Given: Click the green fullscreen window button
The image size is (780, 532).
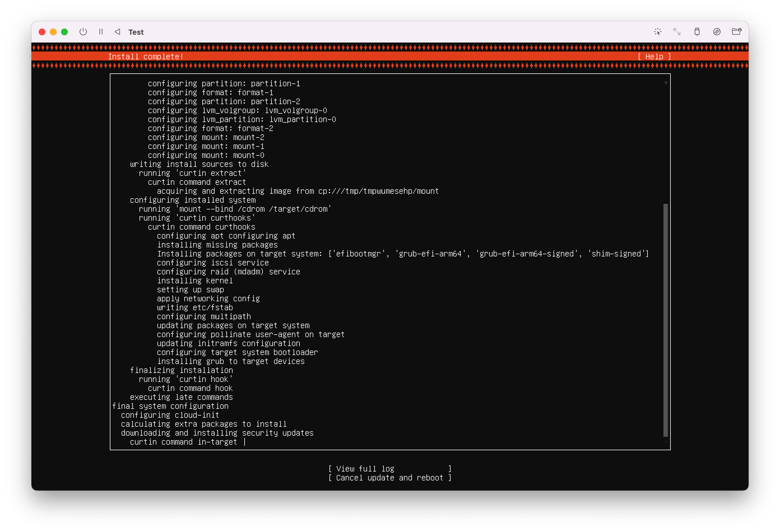Looking at the screenshot, I should click(64, 32).
